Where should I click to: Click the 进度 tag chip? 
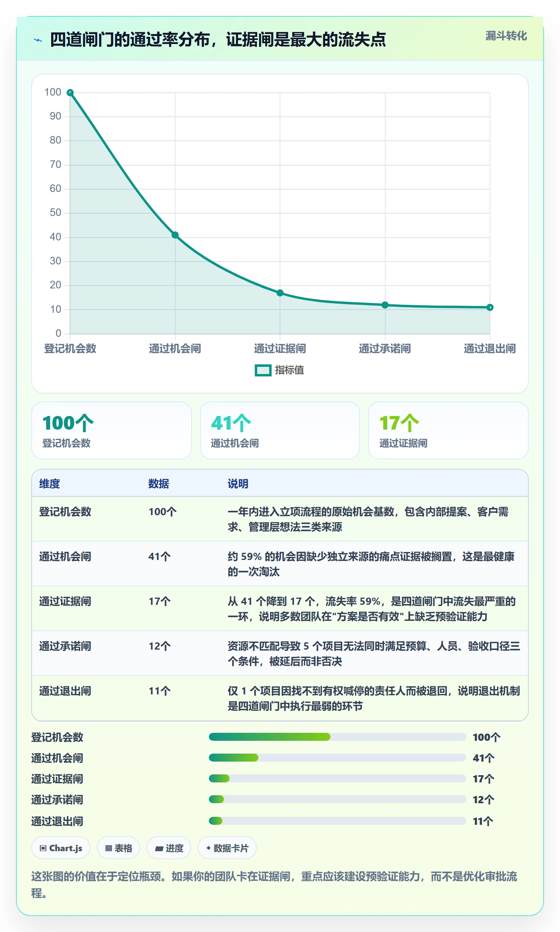coord(169,848)
